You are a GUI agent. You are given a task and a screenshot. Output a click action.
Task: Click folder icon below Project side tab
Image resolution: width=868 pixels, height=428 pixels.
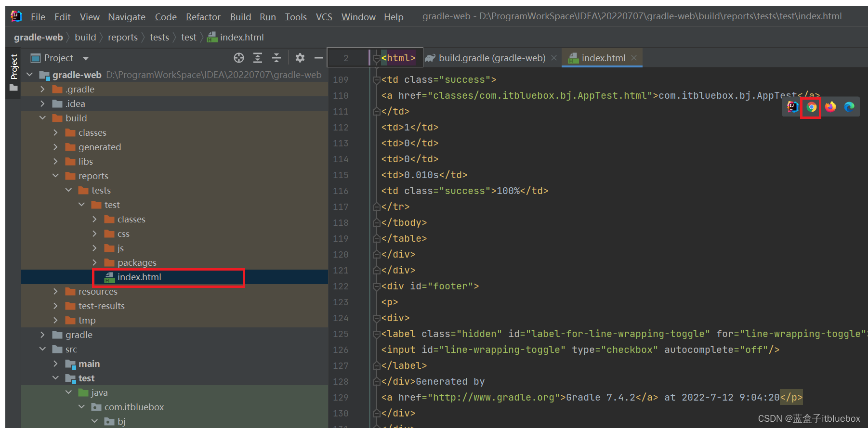(x=13, y=88)
